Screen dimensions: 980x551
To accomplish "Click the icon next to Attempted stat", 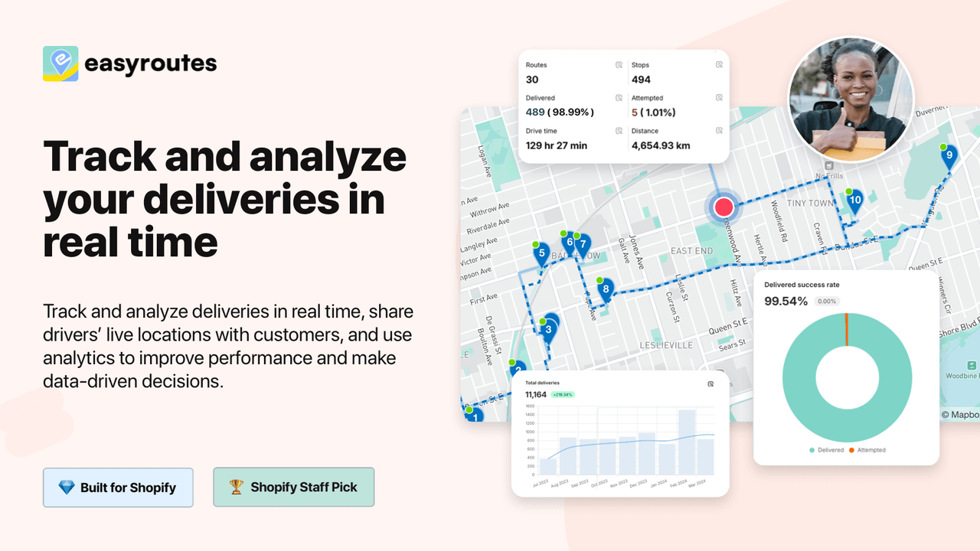I will pos(718,98).
